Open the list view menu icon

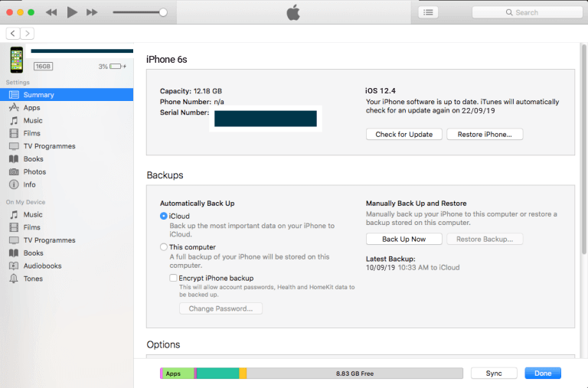pyautogui.click(x=428, y=12)
